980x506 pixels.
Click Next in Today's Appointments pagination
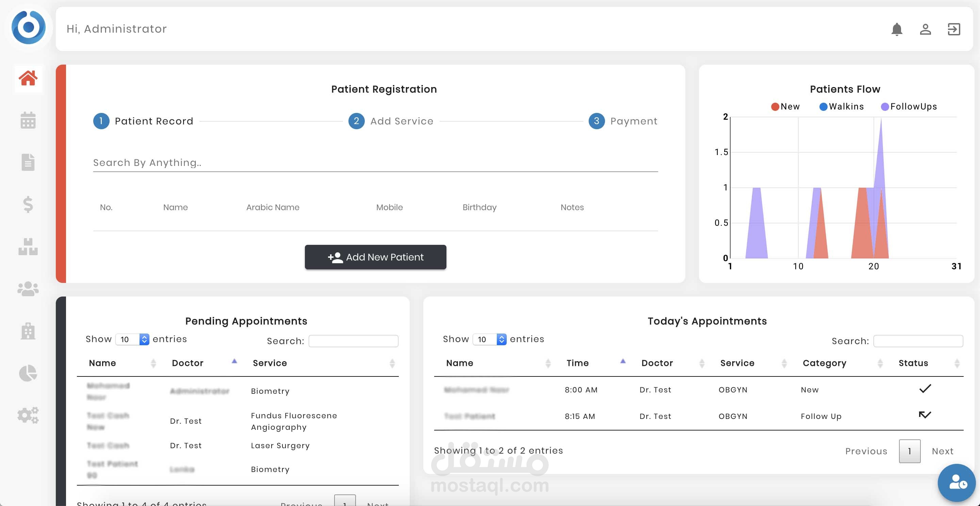click(942, 451)
